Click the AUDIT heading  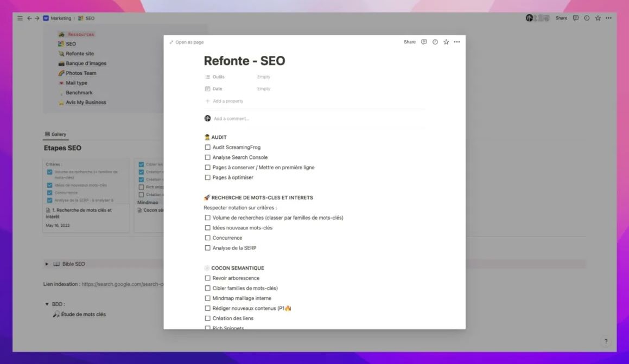pos(219,137)
